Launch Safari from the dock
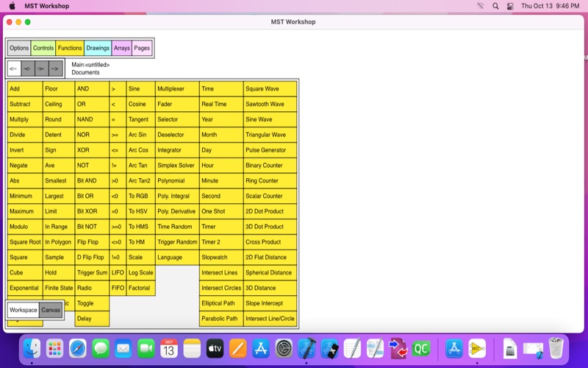Viewport: 588px width, 368px height. [x=77, y=347]
